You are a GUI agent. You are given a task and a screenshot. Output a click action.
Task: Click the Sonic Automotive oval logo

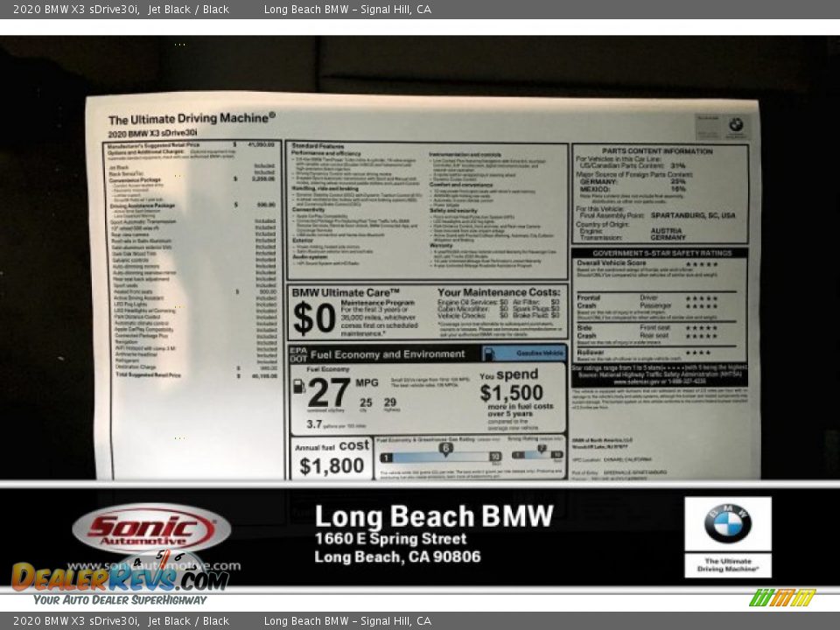click(x=151, y=528)
